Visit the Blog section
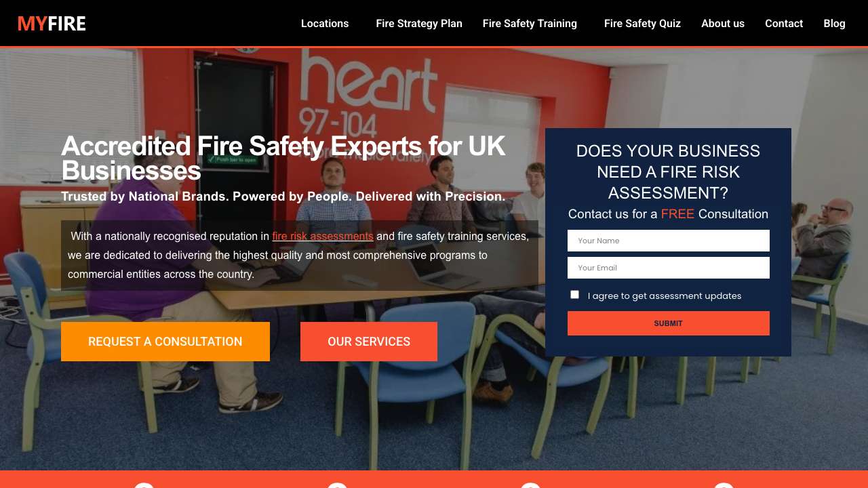868x488 pixels. (x=834, y=24)
